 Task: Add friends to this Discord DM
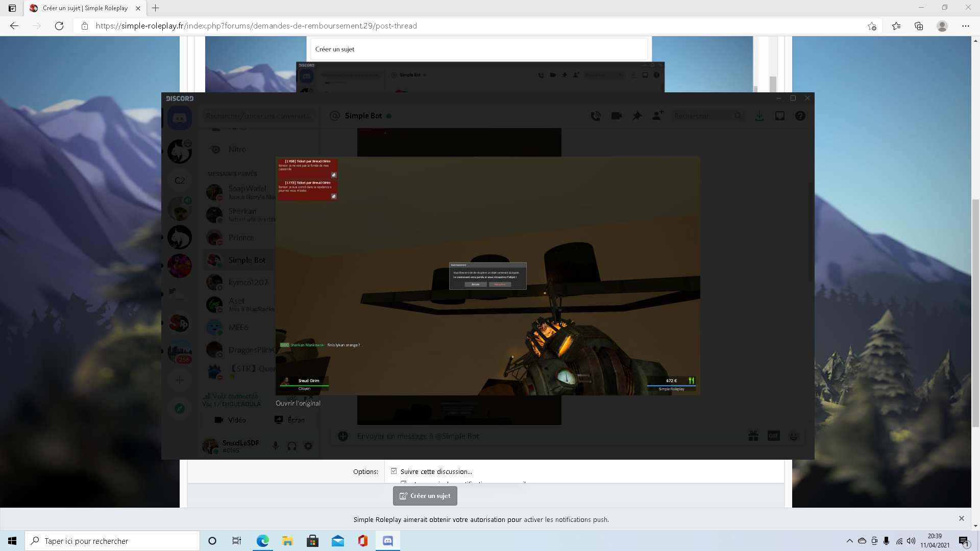point(657,116)
